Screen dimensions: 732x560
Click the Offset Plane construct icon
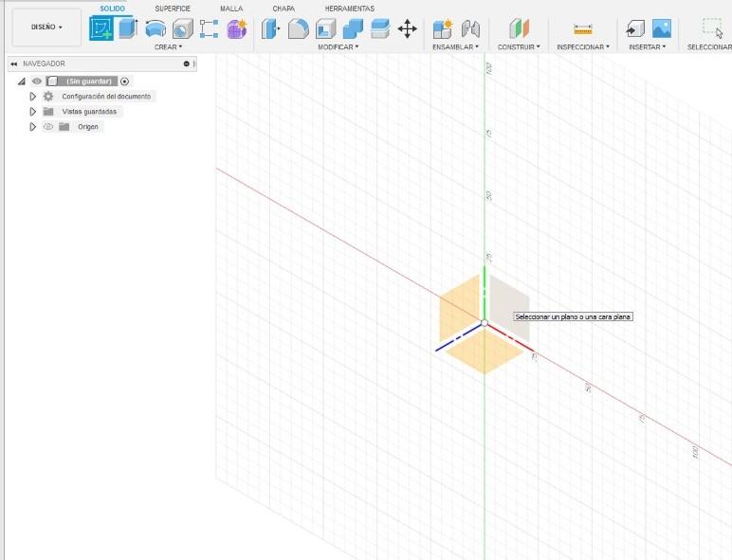[x=519, y=29]
